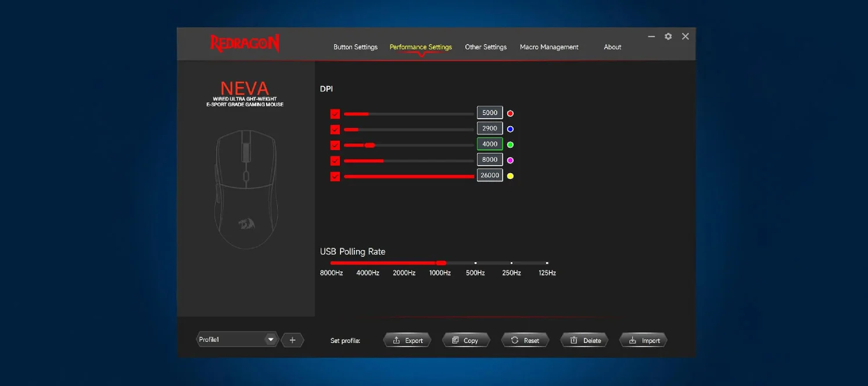Uncheck the 26000 DPI level checkbox

(335, 176)
